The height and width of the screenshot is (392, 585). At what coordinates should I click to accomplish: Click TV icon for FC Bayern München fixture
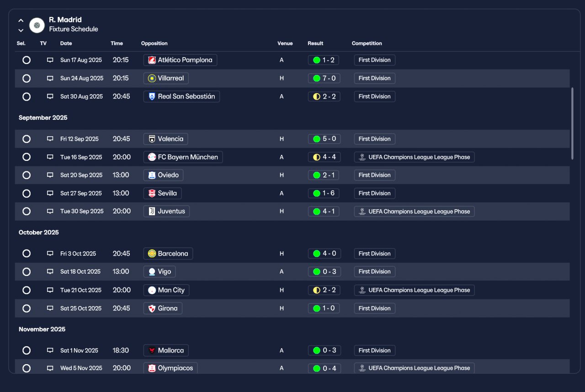click(x=50, y=157)
